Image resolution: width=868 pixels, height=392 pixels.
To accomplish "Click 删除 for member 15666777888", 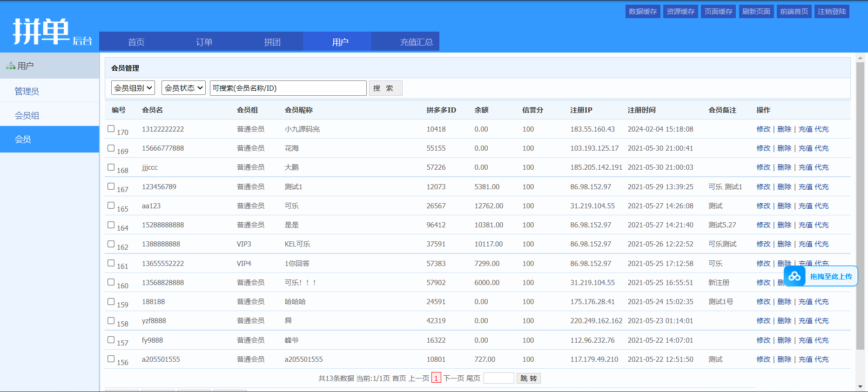I will 784,148.
